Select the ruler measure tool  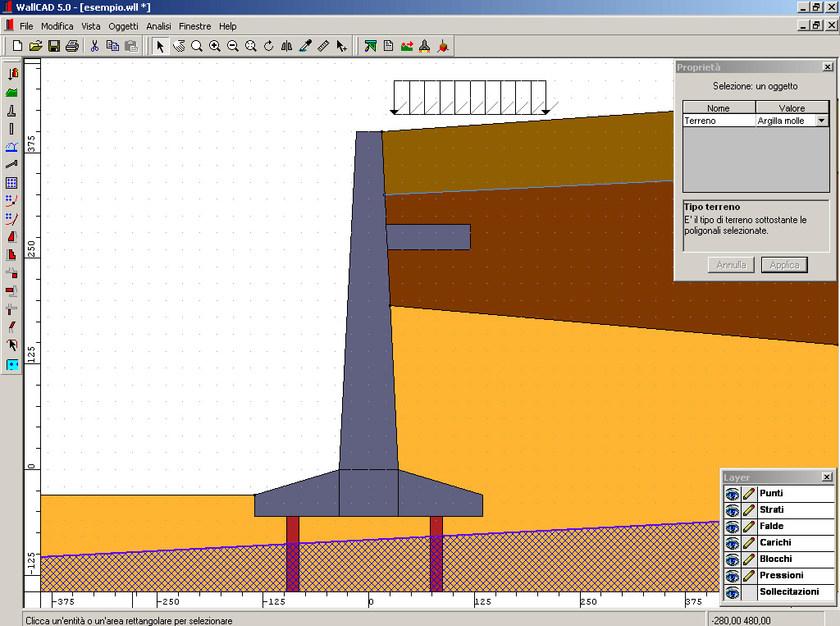tap(323, 45)
